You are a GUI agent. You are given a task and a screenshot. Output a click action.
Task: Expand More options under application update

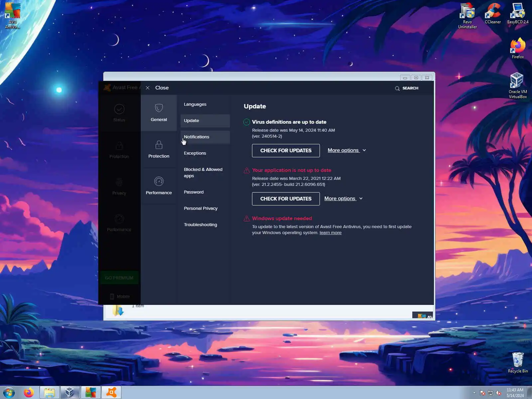tap(343, 199)
